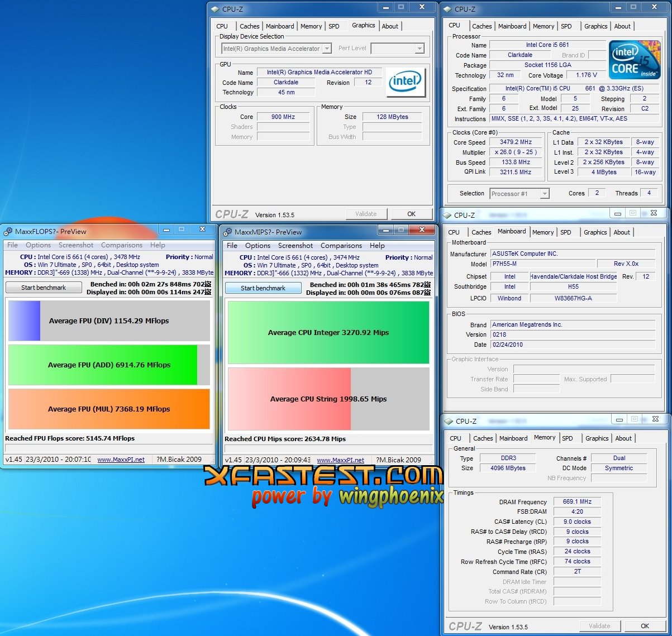Click the QPI Link value '3211.5 MHz'

click(516, 172)
